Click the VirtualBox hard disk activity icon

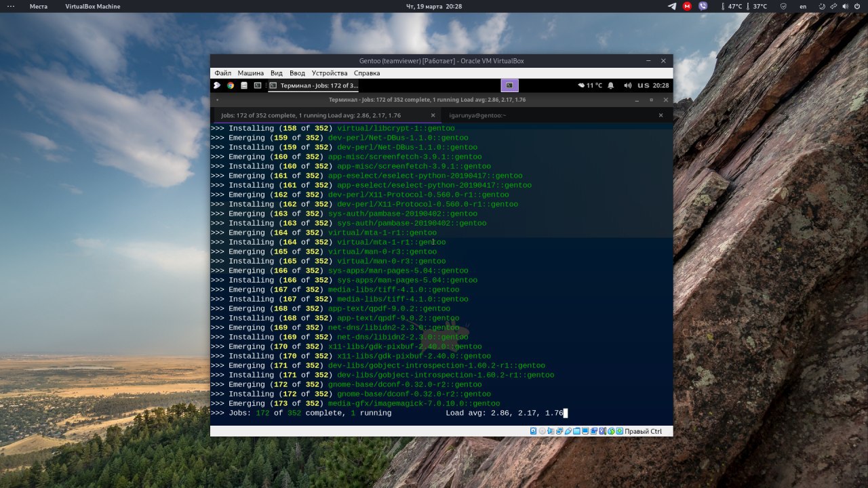533,431
